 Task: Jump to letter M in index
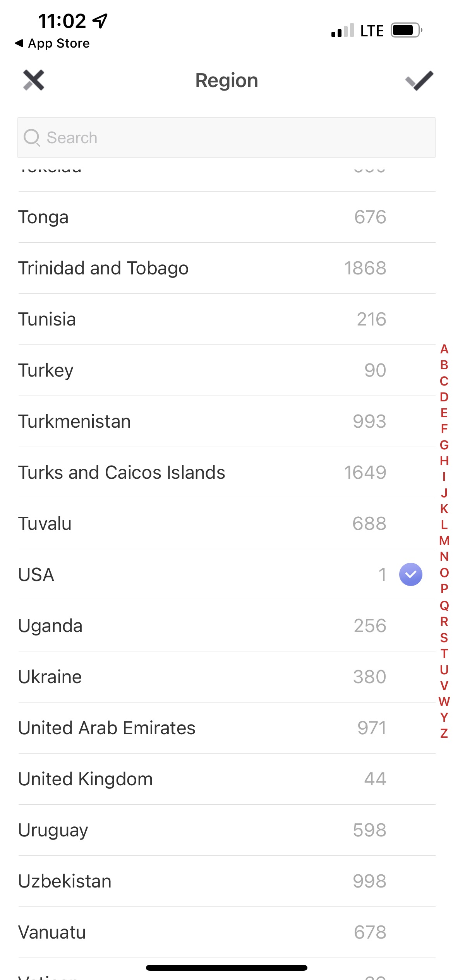444,540
